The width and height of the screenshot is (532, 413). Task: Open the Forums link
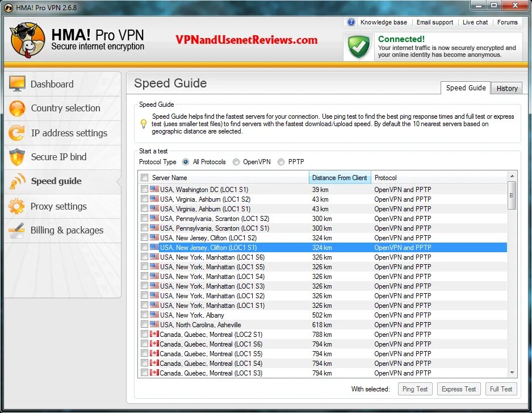click(507, 22)
